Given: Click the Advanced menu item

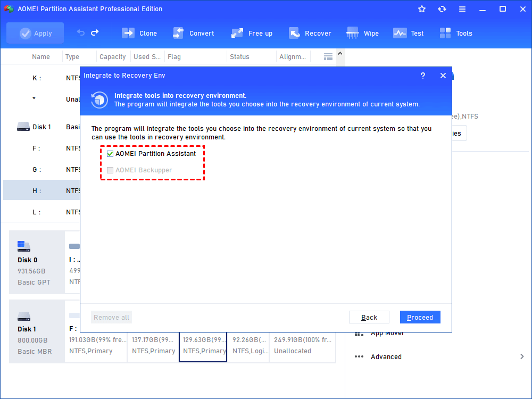Looking at the screenshot, I should [x=386, y=356].
